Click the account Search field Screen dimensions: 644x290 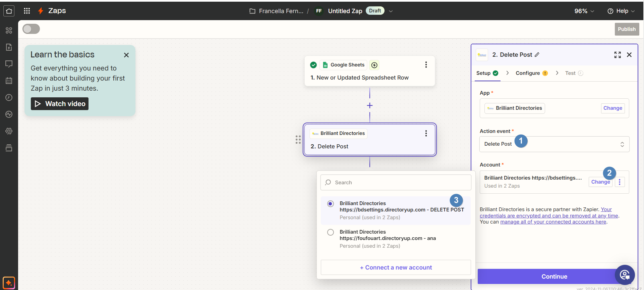point(396,183)
